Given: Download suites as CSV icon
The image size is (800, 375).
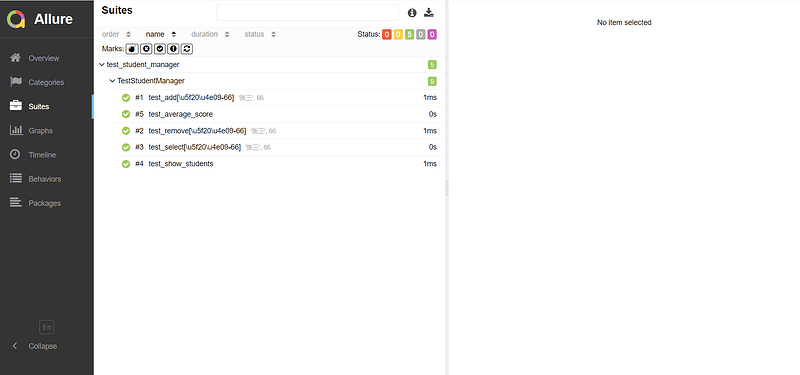Looking at the screenshot, I should point(429,13).
